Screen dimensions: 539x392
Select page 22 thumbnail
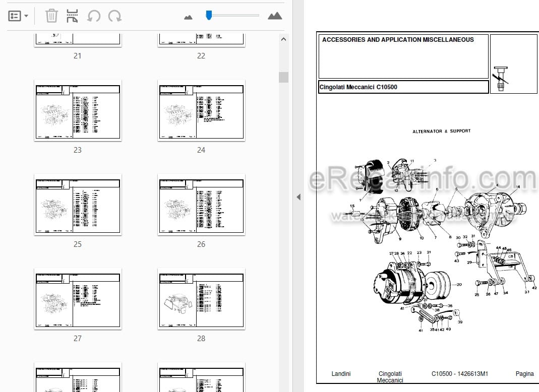201,39
